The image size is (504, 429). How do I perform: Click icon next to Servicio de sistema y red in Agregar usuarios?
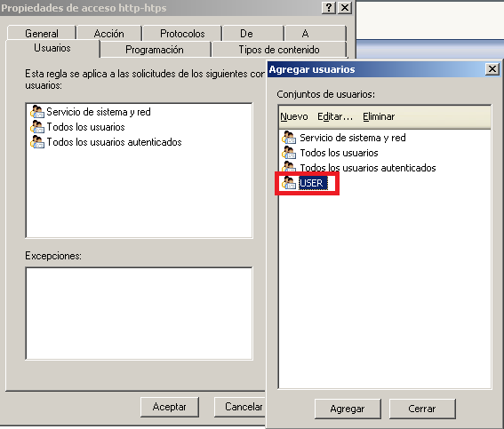pyautogui.click(x=289, y=138)
